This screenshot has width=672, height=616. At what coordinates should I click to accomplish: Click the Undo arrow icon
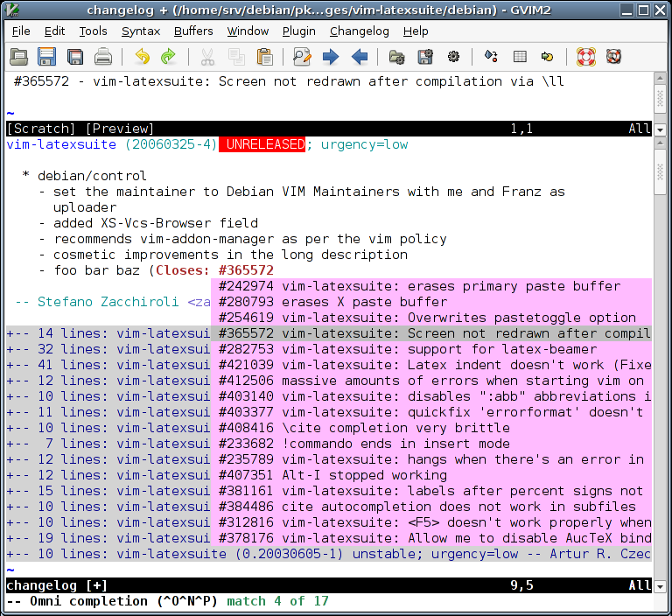pos(142,57)
